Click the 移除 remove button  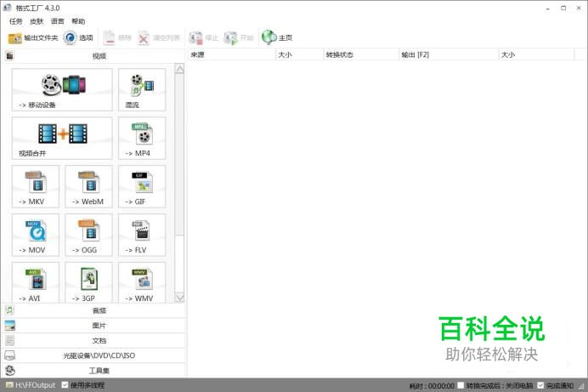tap(117, 38)
